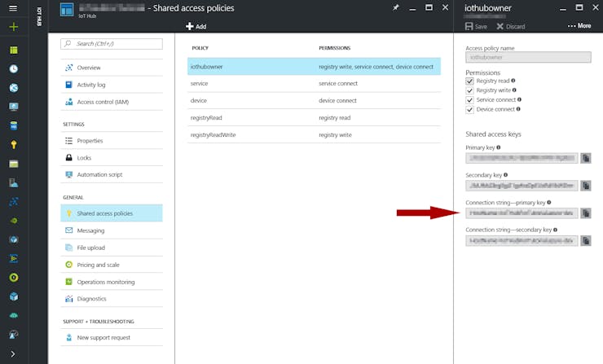Select Shared access policies menu item

112,213
